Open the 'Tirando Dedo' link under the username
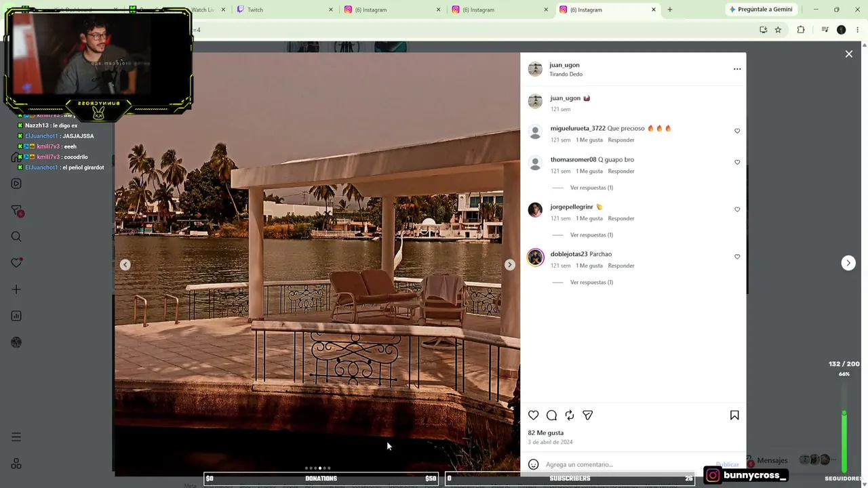The image size is (868, 488). tap(566, 75)
